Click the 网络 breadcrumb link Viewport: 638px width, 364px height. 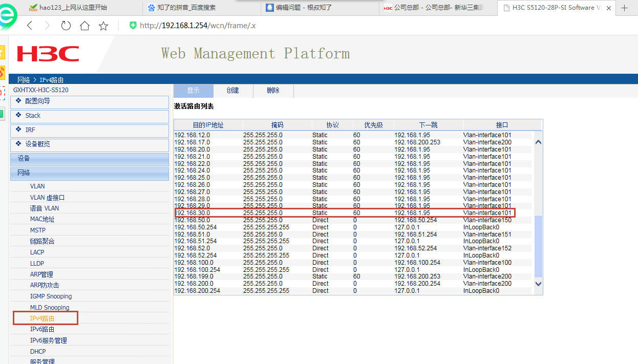(24, 80)
